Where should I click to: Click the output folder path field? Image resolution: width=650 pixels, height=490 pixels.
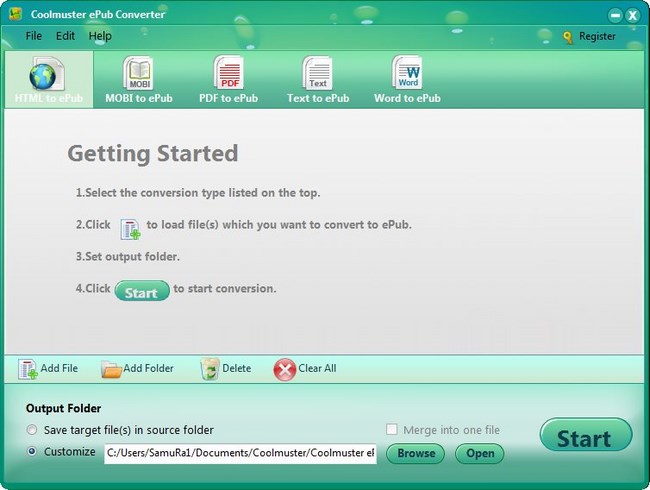240,453
